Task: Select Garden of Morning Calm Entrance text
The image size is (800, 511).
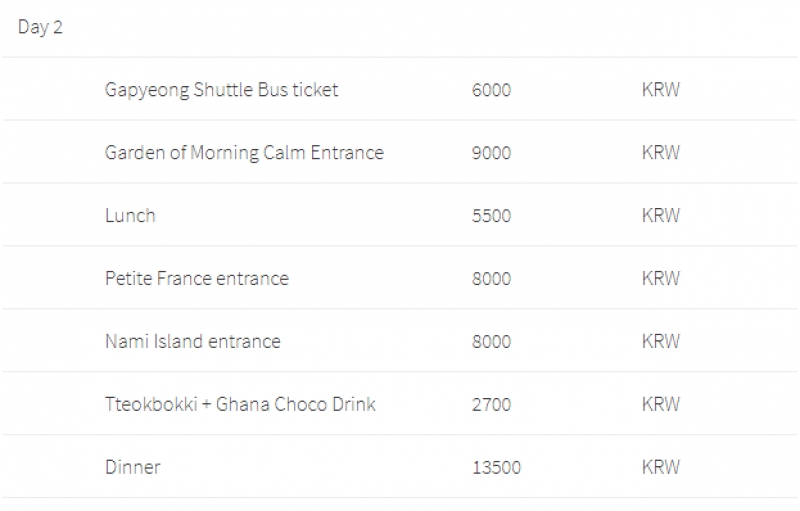Action: pos(244,152)
